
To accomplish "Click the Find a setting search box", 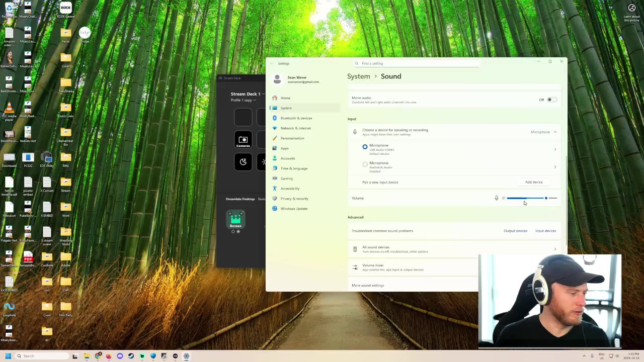I will coord(416,63).
